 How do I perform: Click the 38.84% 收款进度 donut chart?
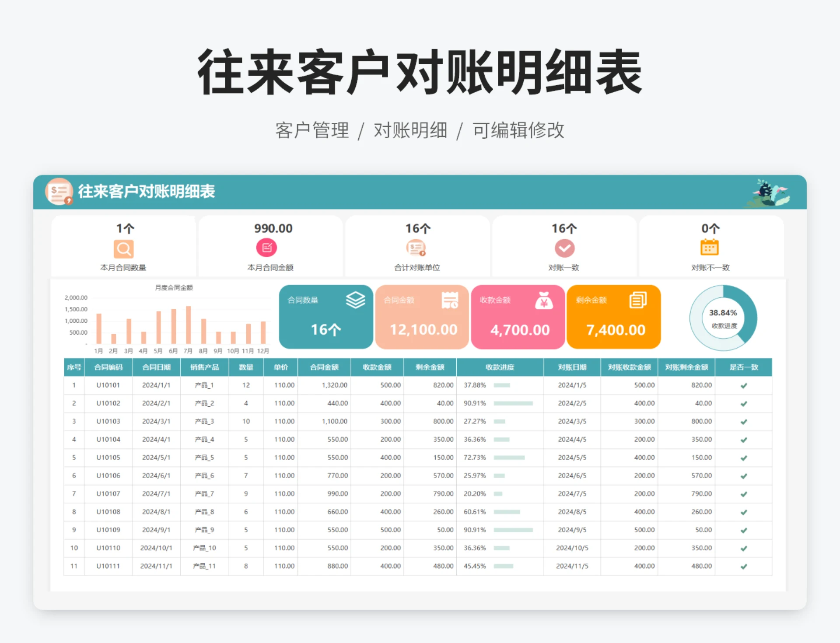pyautogui.click(x=723, y=318)
